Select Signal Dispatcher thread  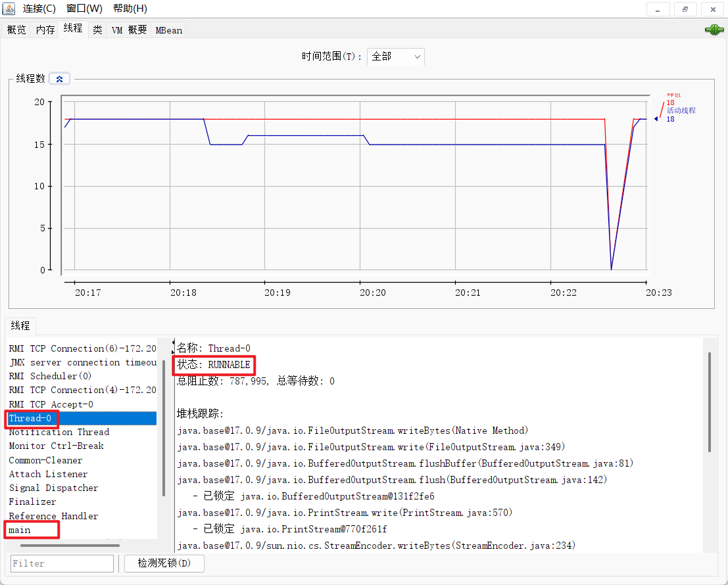coord(82,488)
